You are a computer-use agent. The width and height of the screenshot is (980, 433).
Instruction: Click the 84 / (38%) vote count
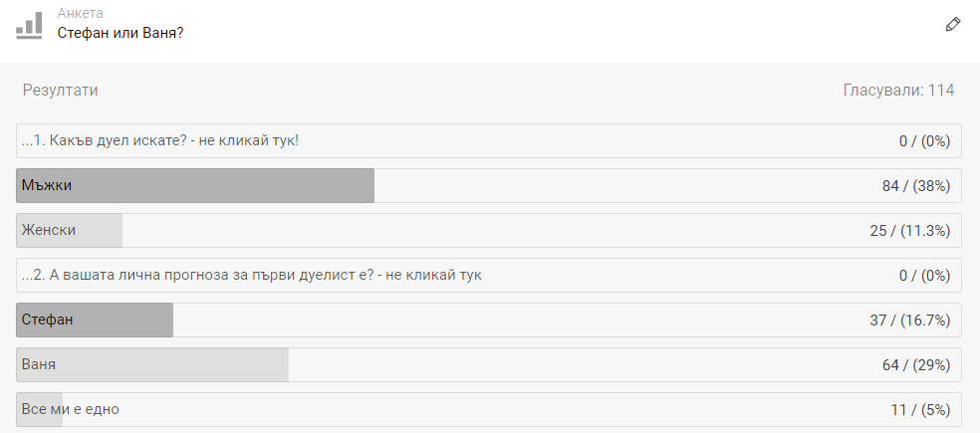[916, 186]
